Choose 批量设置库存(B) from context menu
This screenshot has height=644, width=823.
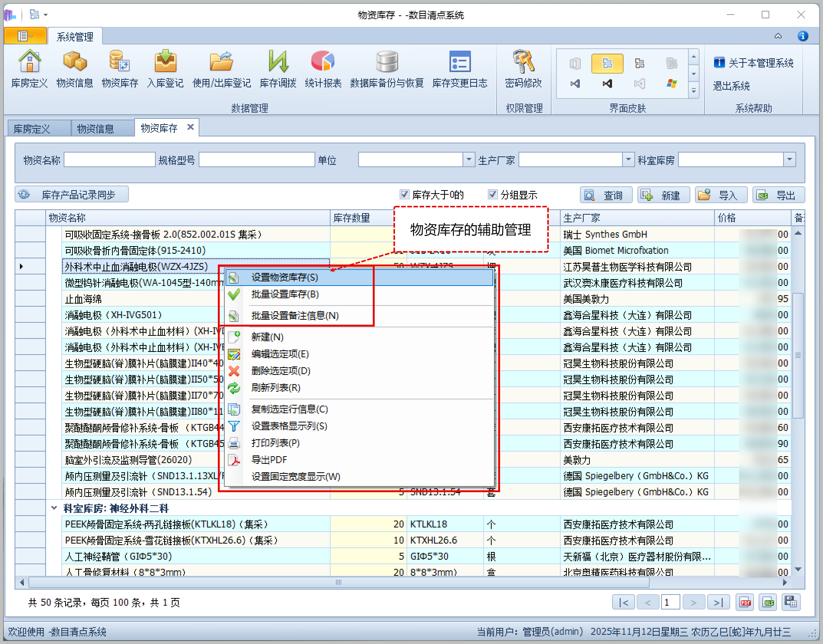pyautogui.click(x=285, y=294)
